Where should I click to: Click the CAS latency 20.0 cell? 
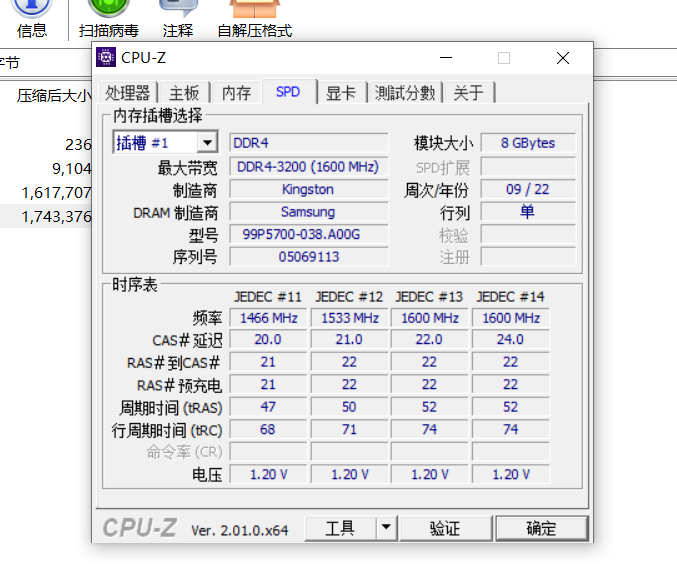pyautogui.click(x=268, y=339)
